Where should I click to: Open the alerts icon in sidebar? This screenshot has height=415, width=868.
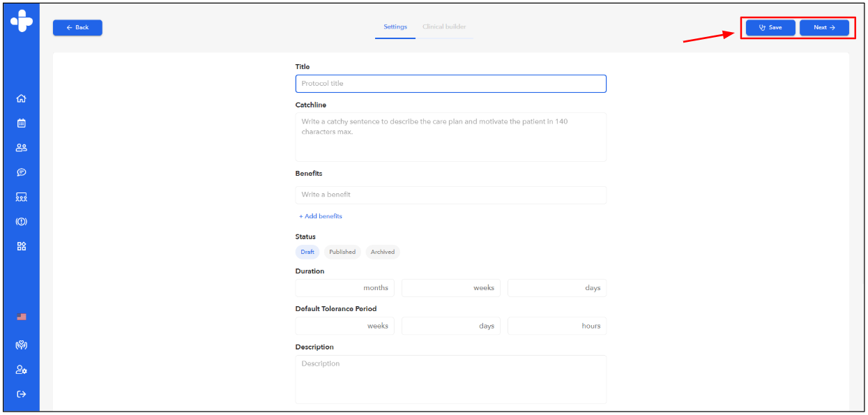[x=22, y=222]
